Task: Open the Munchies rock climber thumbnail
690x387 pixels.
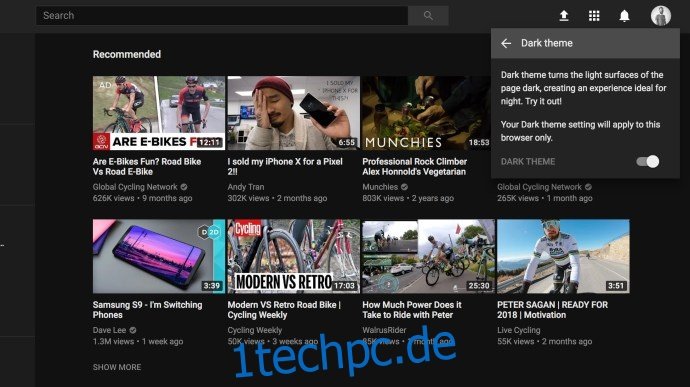Action: coord(426,113)
